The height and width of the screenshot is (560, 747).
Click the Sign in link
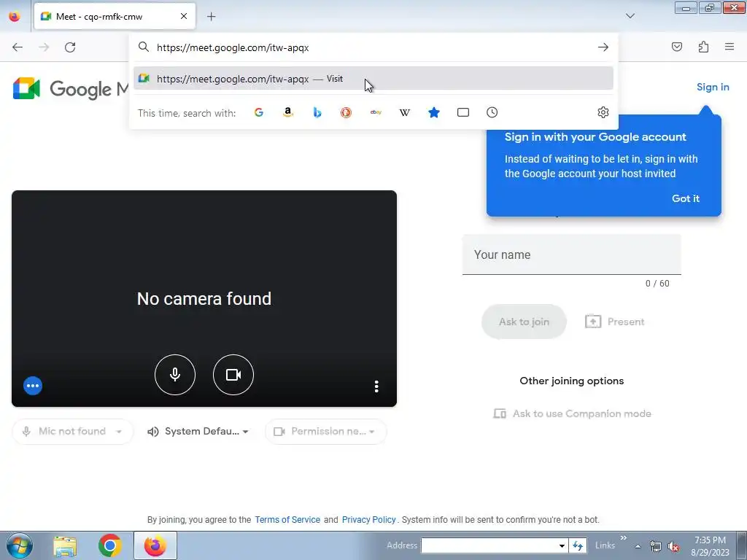pos(713,87)
